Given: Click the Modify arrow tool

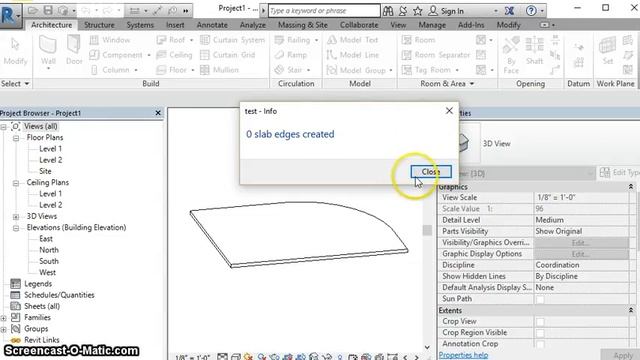Looking at the screenshot, I should click(x=16, y=51).
